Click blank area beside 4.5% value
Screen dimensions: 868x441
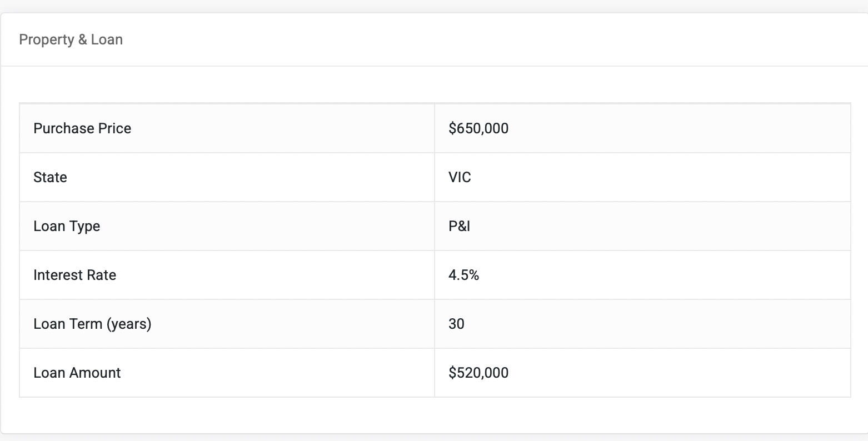coord(667,275)
